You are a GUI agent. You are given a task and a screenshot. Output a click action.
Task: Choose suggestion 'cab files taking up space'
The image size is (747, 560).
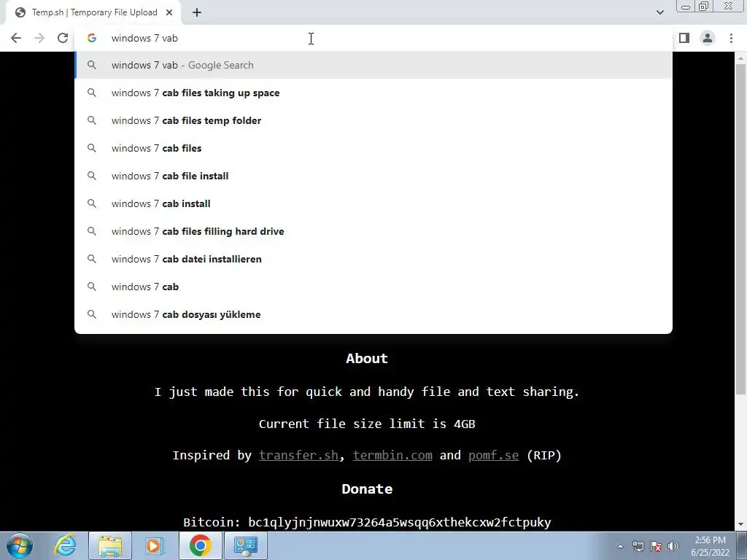pyautogui.click(x=373, y=93)
